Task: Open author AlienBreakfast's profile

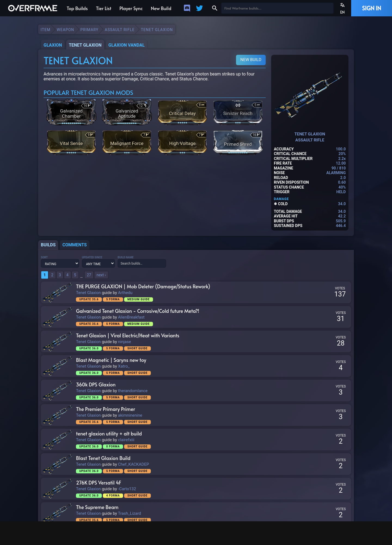Action: coord(131,317)
